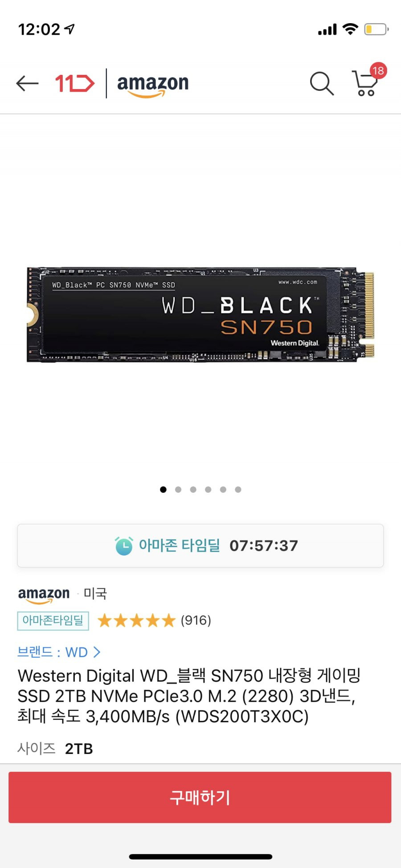Select the first image page dot
401x868 pixels.
163,489
